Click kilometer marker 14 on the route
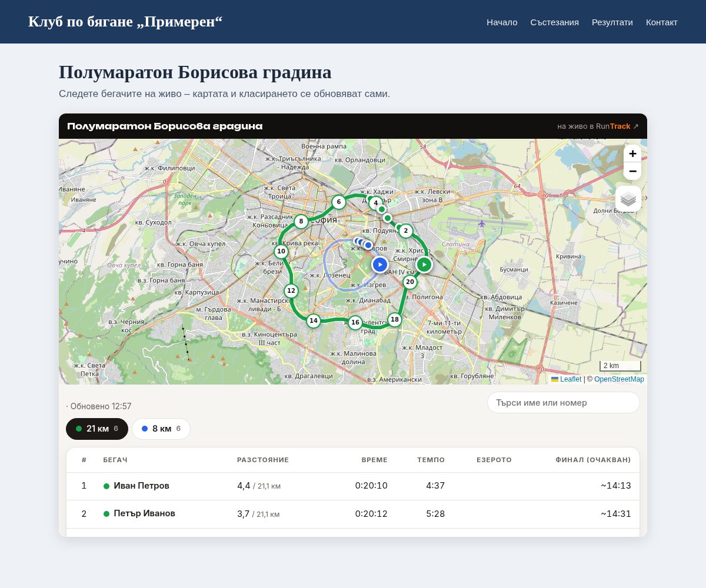 click(x=314, y=321)
